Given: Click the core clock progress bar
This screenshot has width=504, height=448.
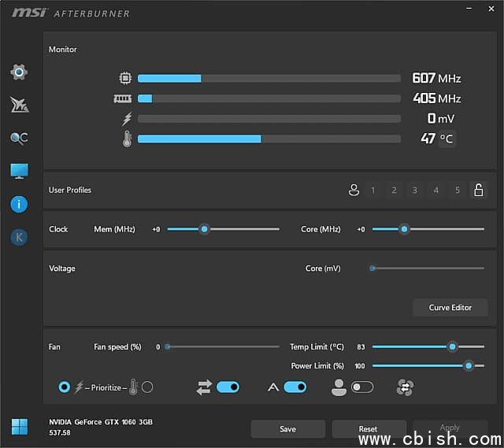Looking at the screenshot, I should tap(269, 78).
